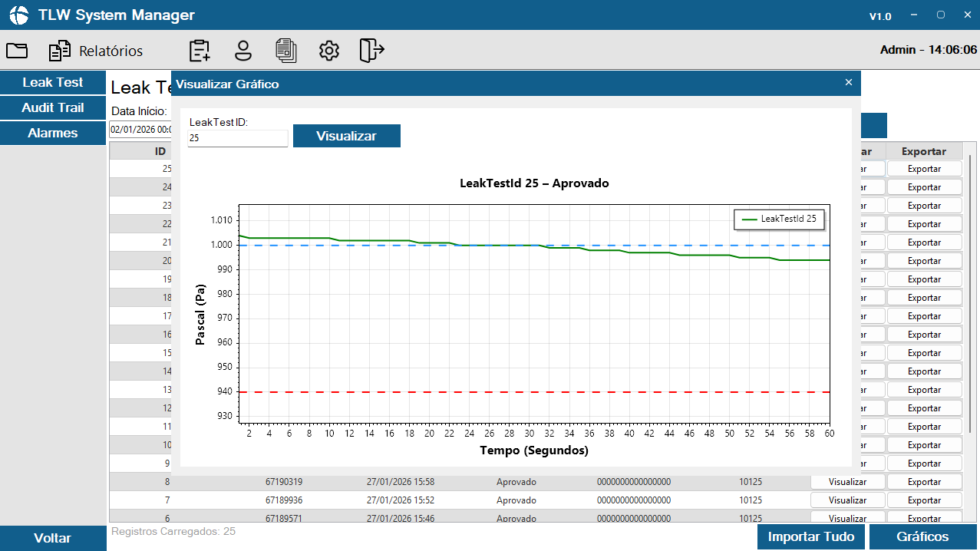Open the user profile icon
This screenshot has width=980, height=551.
point(243,51)
